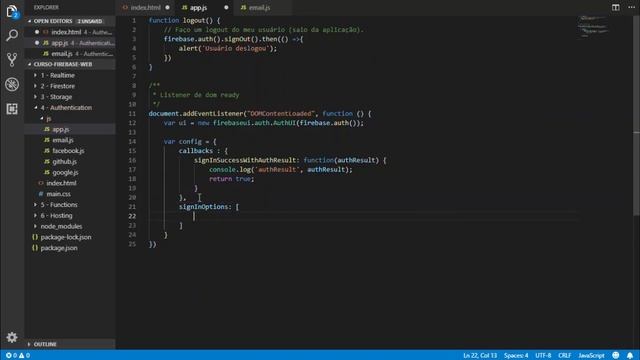Split the editor to the right

(616, 7)
